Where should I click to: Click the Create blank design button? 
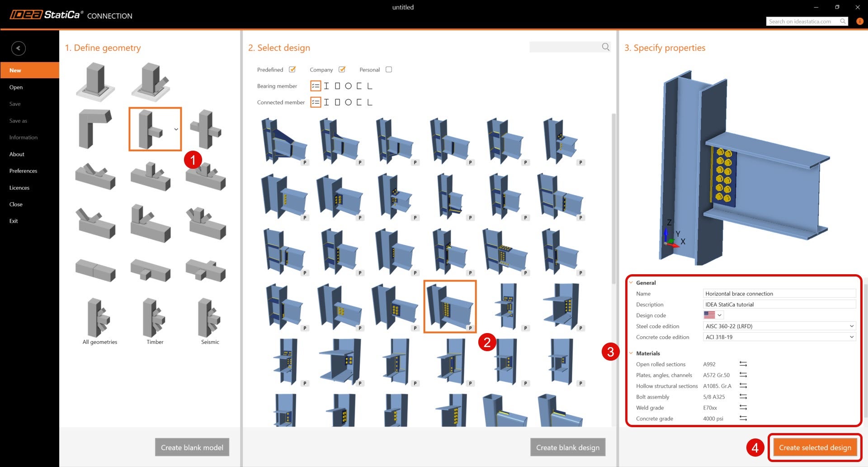(568, 447)
